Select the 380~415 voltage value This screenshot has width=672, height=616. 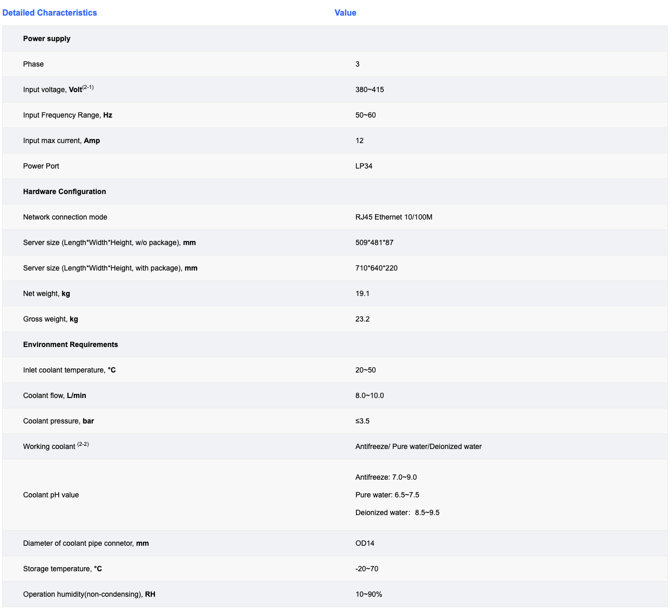click(369, 89)
